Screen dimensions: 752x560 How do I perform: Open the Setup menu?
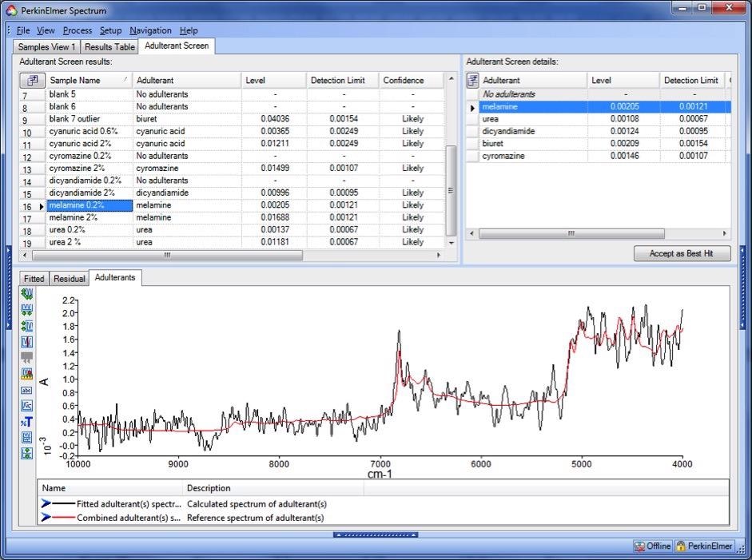pos(111,30)
